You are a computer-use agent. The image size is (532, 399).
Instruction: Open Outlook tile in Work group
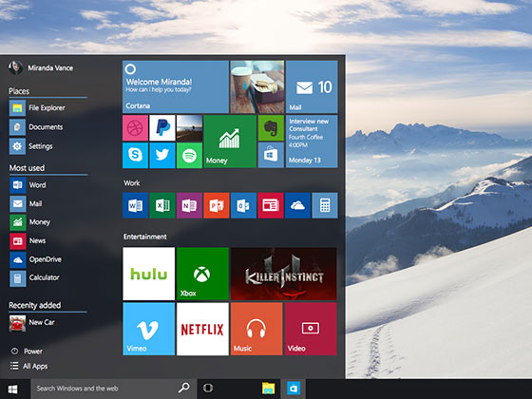click(x=243, y=205)
